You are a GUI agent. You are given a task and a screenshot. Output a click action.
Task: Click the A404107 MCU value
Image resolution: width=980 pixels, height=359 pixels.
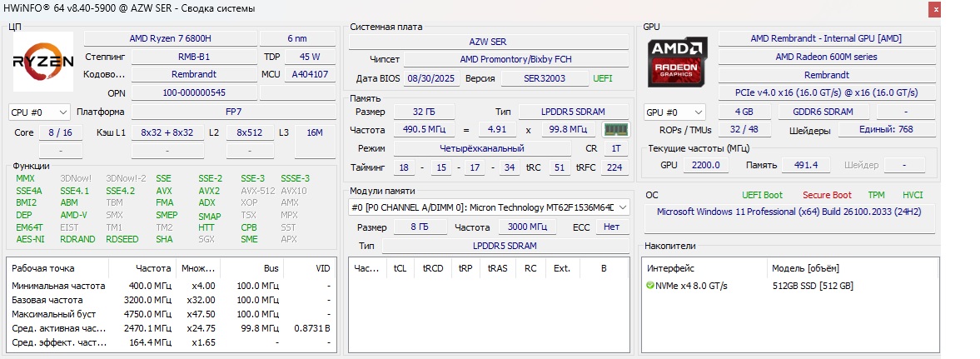point(310,74)
